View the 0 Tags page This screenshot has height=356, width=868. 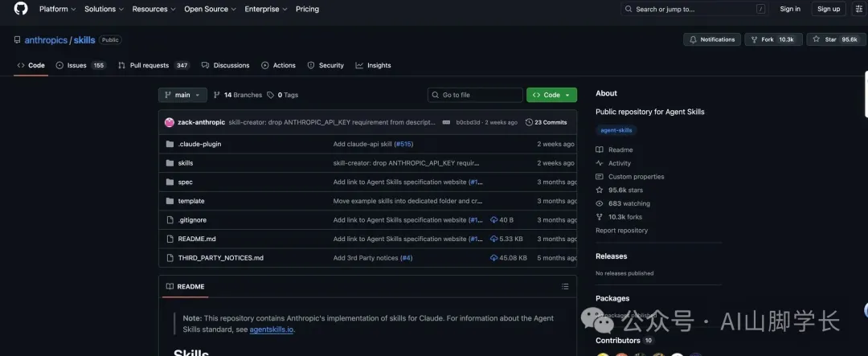[283, 95]
